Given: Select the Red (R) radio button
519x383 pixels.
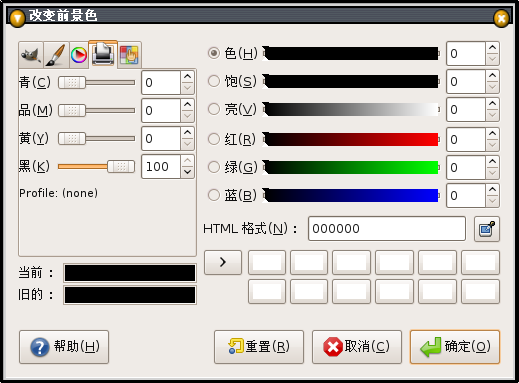Looking at the screenshot, I should (214, 139).
